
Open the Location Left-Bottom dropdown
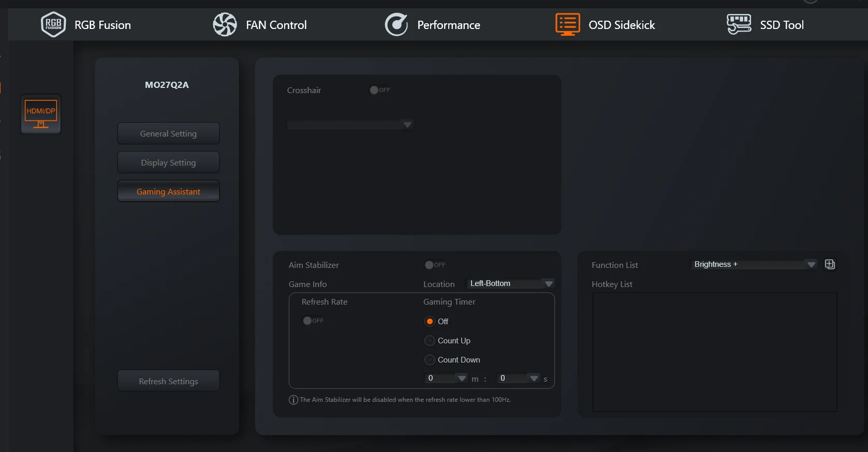[510, 283]
